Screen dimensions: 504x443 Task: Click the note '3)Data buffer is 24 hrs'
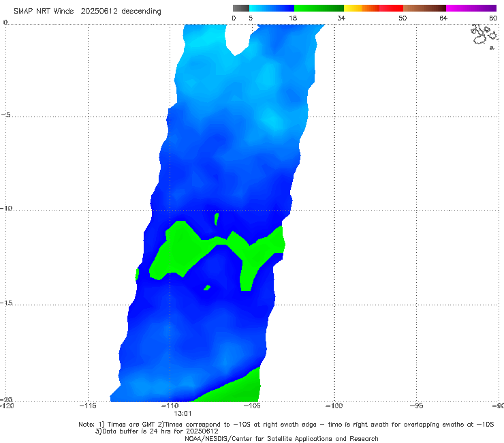pos(157,431)
